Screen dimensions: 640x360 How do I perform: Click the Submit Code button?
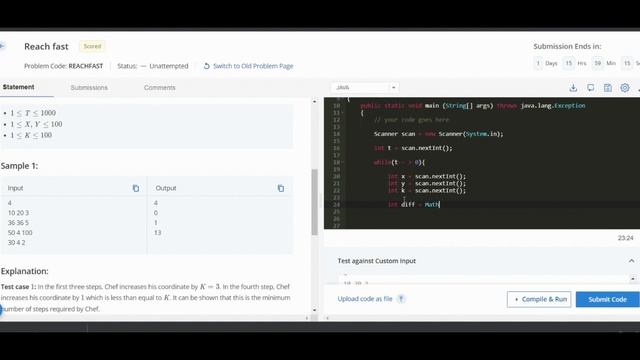607,299
